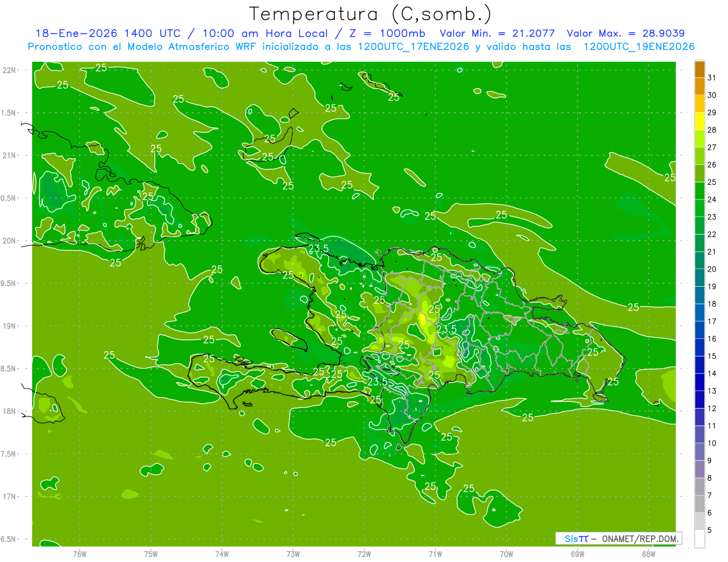Click the '72W' longitude axis label
728x562 pixels.
tap(364, 553)
